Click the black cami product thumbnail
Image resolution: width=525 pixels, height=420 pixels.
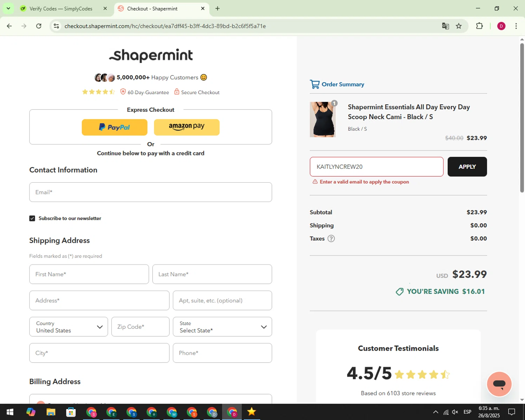pos(323,119)
